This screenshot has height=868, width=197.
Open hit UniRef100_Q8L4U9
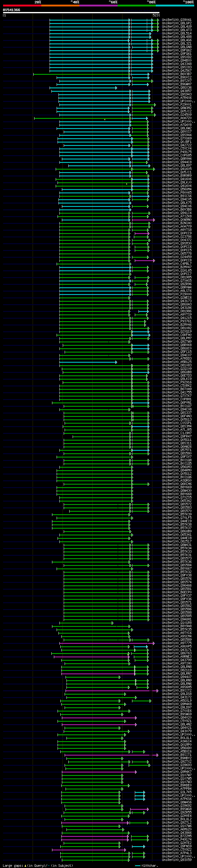pyautogui.click(x=177, y=26)
